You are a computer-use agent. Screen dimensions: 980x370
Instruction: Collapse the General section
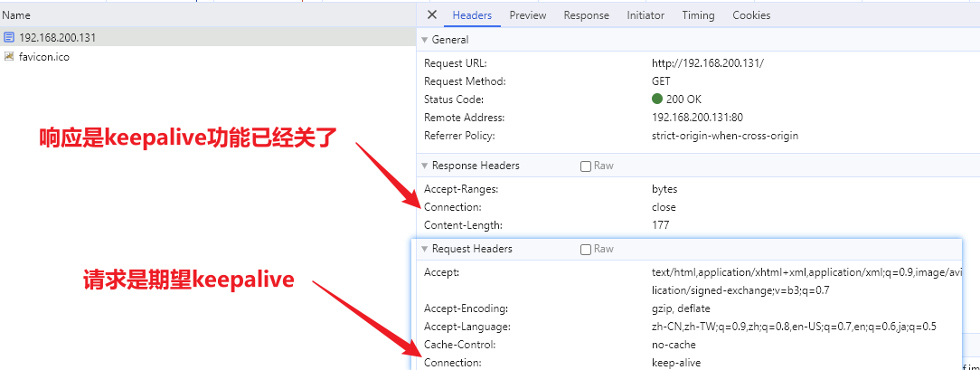pyautogui.click(x=425, y=41)
